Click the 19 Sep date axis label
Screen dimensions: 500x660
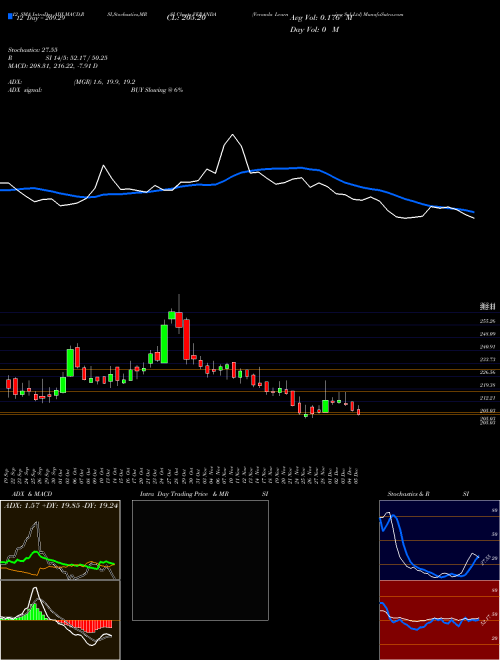tap(8, 475)
